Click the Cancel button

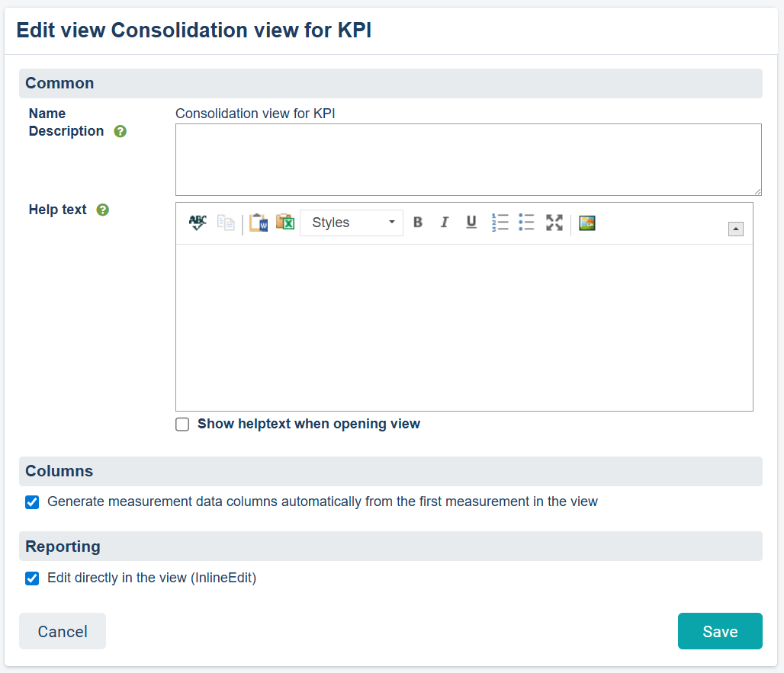(x=63, y=631)
